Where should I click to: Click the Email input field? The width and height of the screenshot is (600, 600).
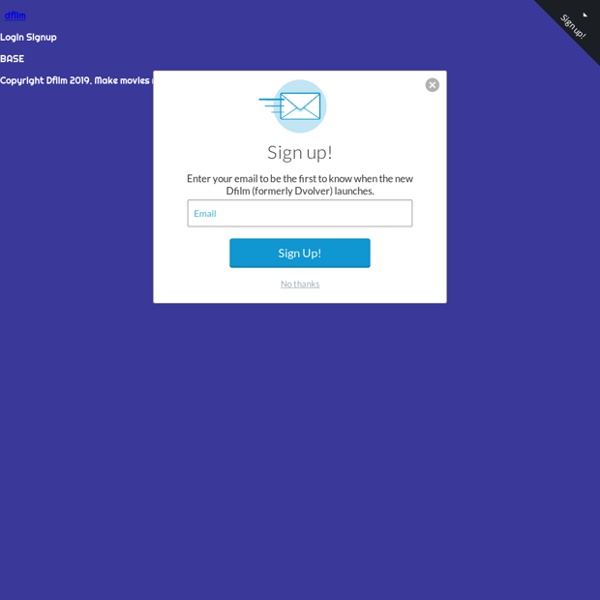click(300, 213)
